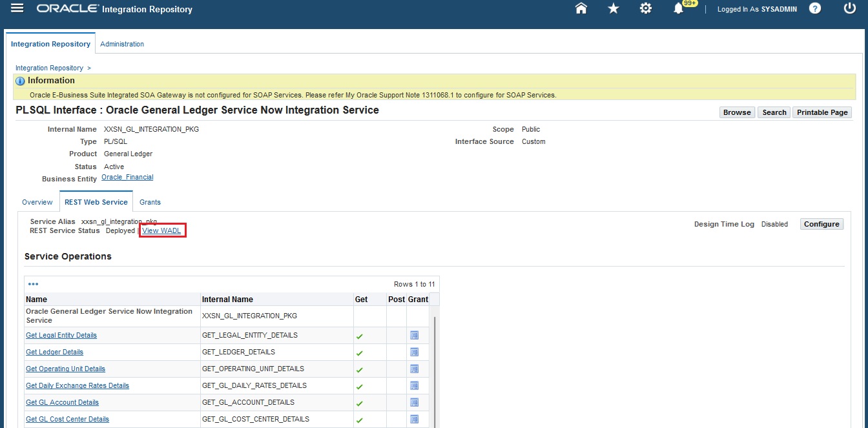Open the Get GL Account Details link
The width and height of the screenshot is (868, 428).
pyautogui.click(x=62, y=402)
